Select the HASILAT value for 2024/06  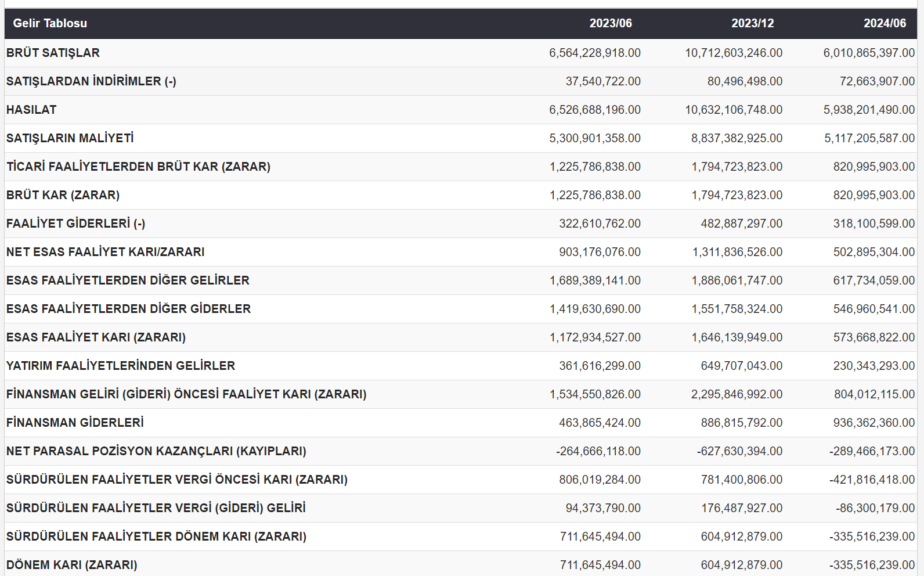coord(868,110)
